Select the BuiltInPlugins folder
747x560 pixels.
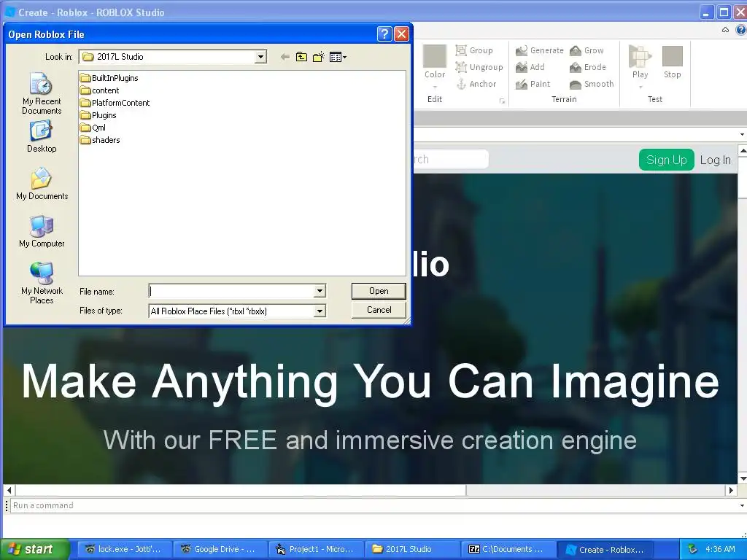click(109, 78)
